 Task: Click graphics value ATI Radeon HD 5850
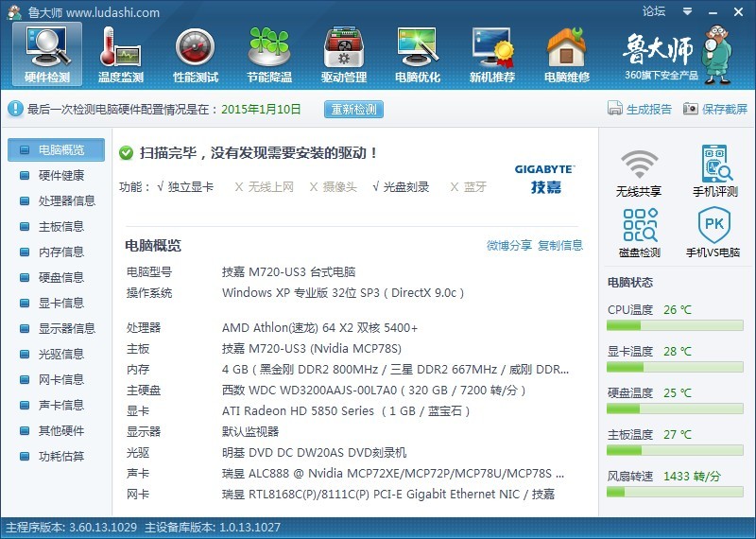[346, 411]
